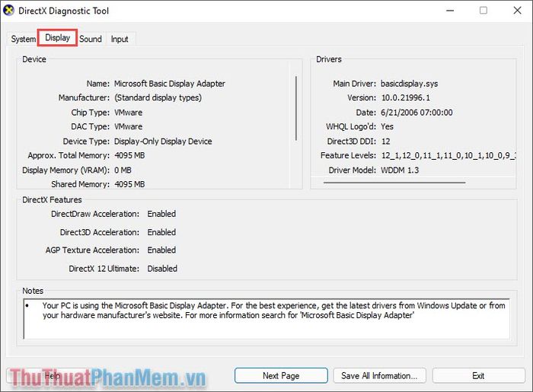This screenshot has width=533, height=392.
Task: Click the 'Driver Model:' field label
Action: (352, 171)
